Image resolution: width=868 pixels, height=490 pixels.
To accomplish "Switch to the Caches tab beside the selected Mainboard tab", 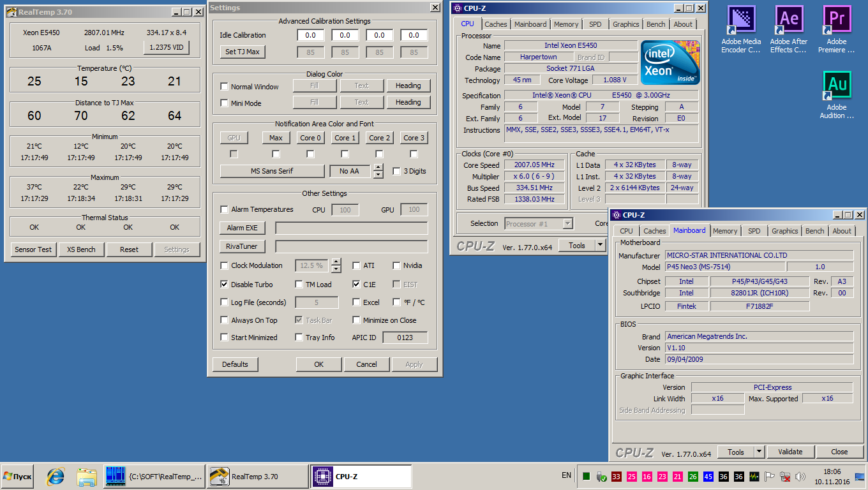I will tap(655, 231).
